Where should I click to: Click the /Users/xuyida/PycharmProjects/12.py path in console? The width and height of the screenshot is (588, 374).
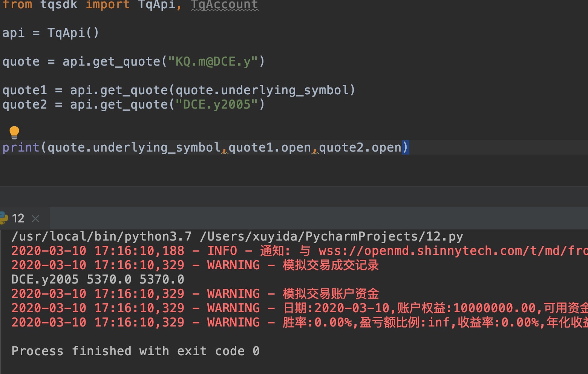pyautogui.click(x=331, y=236)
